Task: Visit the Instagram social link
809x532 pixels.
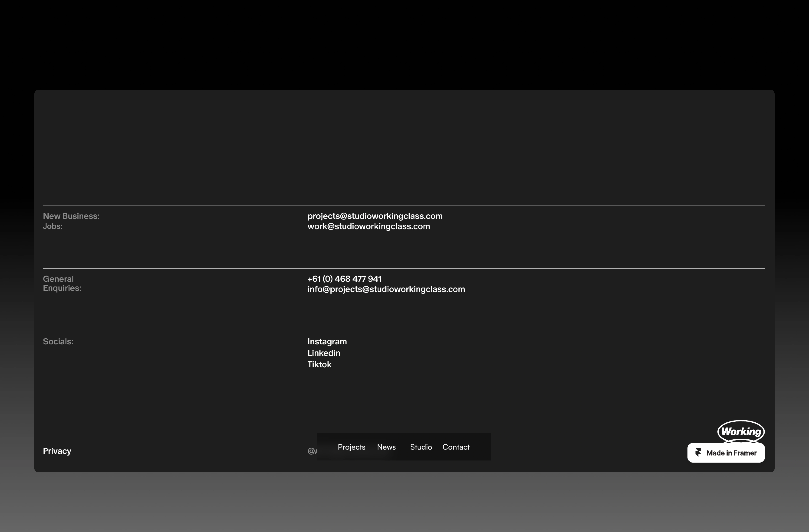Action: point(327,341)
